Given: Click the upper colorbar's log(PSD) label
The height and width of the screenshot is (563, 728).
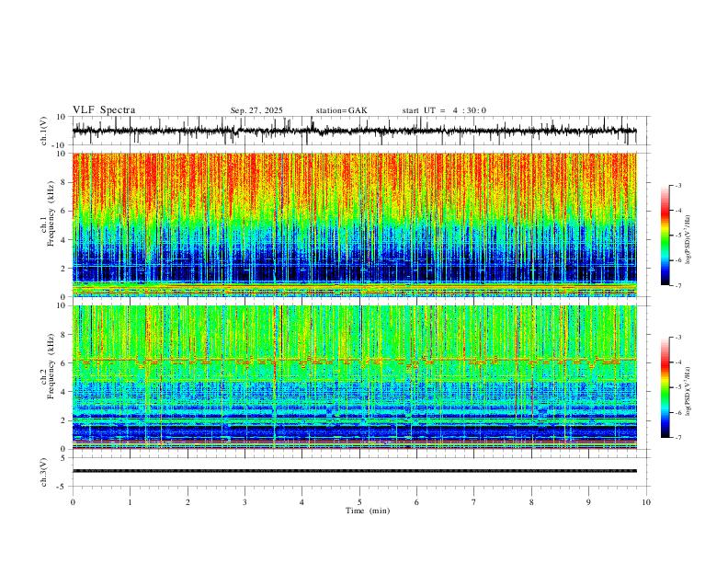Looking at the screenshot, I should 688,240.
